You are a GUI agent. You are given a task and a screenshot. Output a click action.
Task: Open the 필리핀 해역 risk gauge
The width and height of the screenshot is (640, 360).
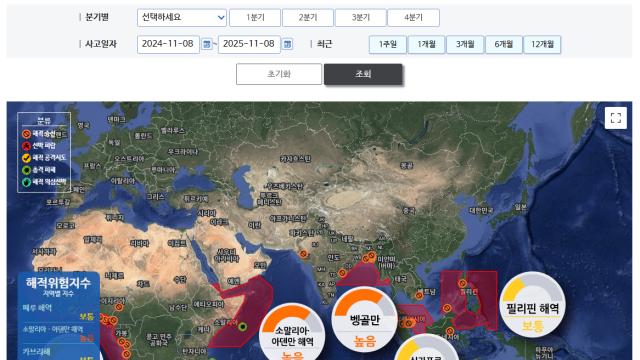(x=532, y=305)
